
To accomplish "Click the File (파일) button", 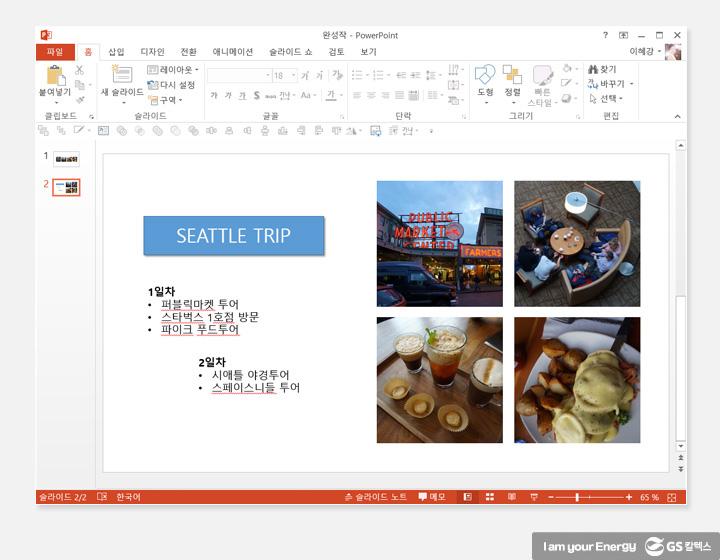I will pos(54,52).
